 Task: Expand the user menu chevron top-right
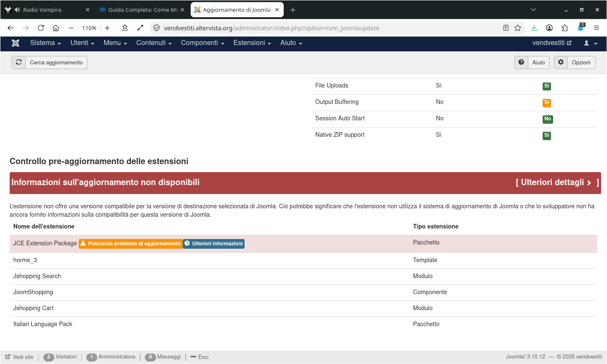[595, 43]
